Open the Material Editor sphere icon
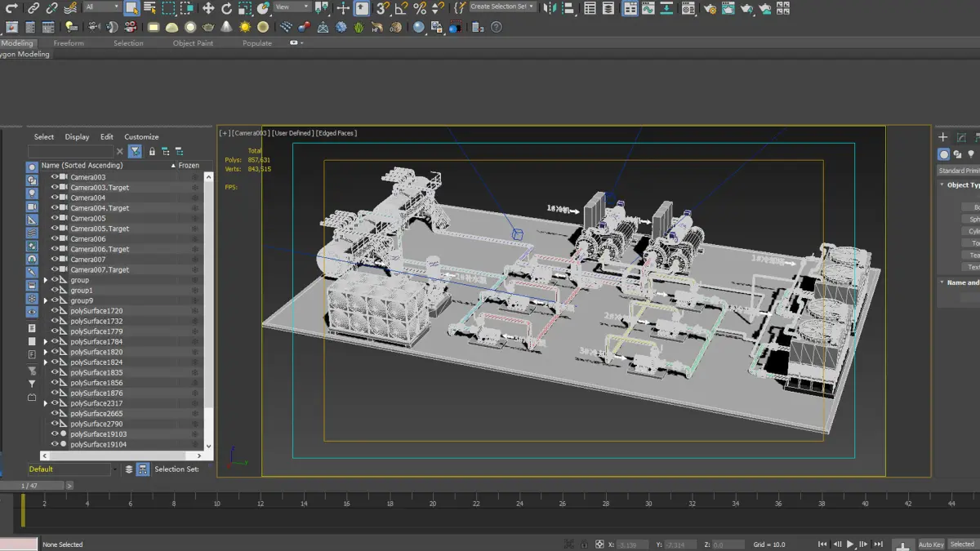Screen dimensions: 980x551 688,8
